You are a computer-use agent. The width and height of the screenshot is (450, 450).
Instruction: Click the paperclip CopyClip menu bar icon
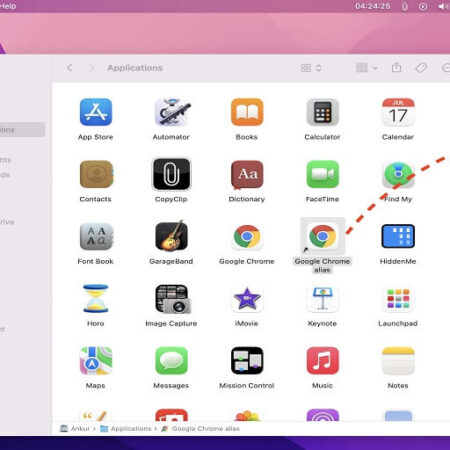[404, 6]
